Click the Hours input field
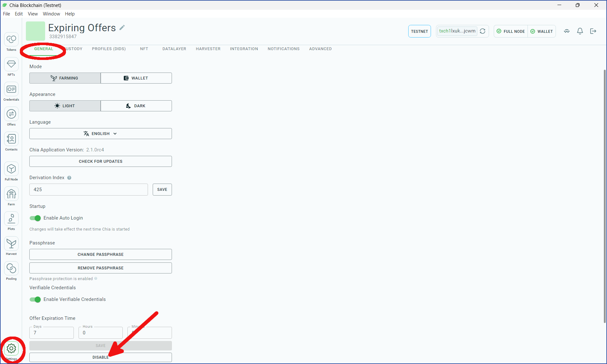Image resolution: width=607 pixels, height=364 pixels. point(101,333)
